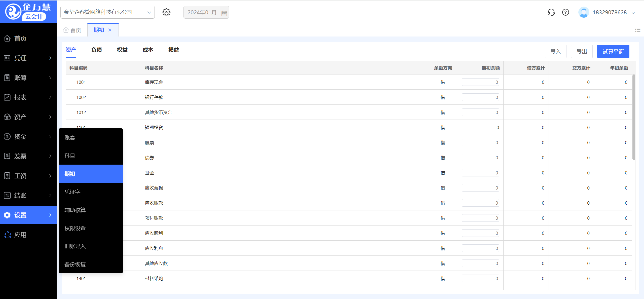Click the settings gear icon beside company name
This screenshot has height=299, width=644.
click(166, 12)
